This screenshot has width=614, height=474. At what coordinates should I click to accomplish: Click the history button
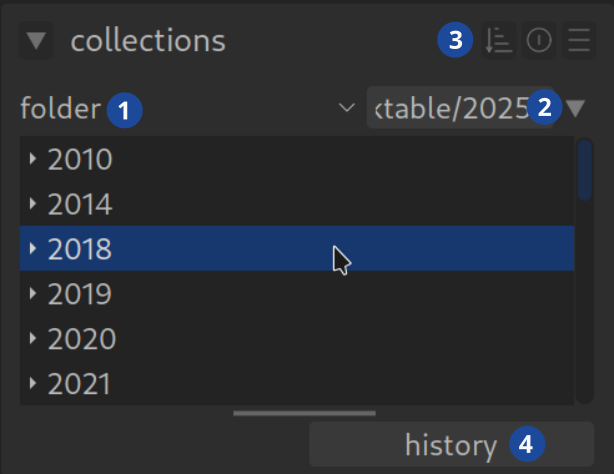[450, 445]
